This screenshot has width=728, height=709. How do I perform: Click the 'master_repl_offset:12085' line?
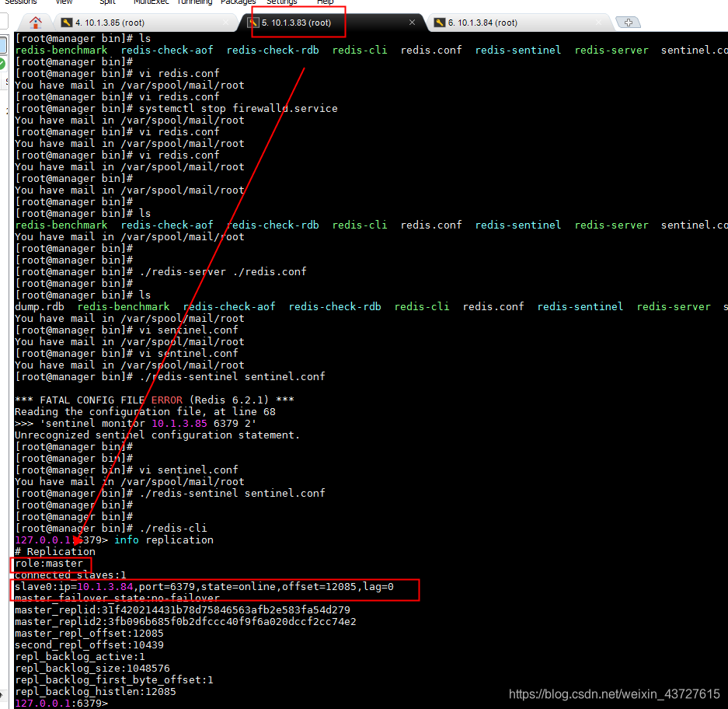(89, 634)
